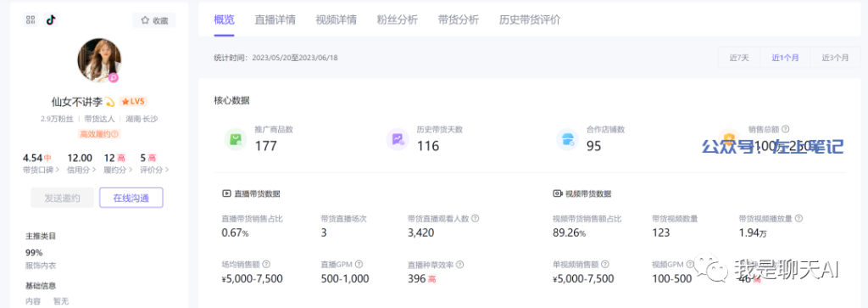Click the 3,420 viewers value
This screenshot has width=868, height=308.
pos(420,232)
